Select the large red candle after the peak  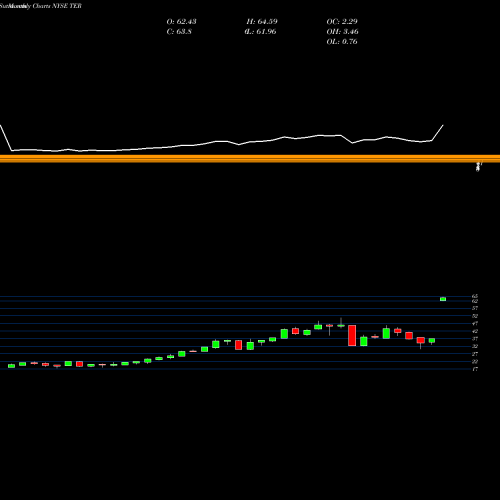tap(352, 335)
